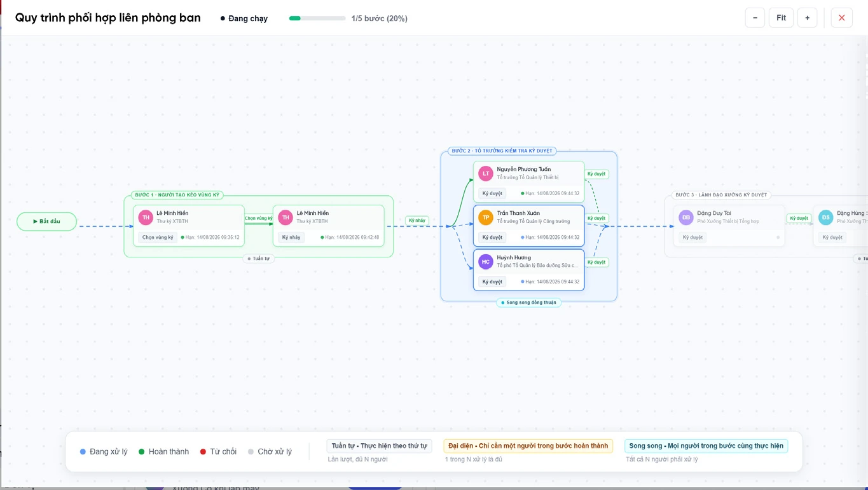Click TH avatar in the Ký nháy card
868x490 pixels.
(x=286, y=217)
